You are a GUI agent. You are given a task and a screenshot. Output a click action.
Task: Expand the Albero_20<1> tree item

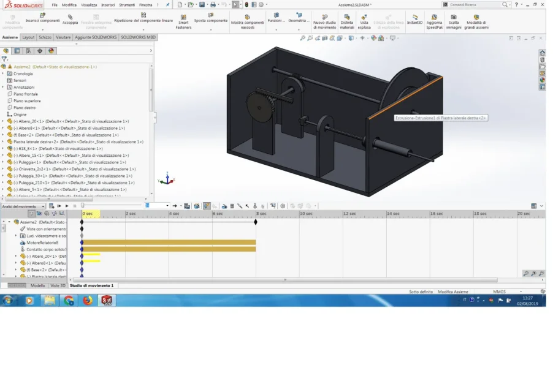point(3,121)
